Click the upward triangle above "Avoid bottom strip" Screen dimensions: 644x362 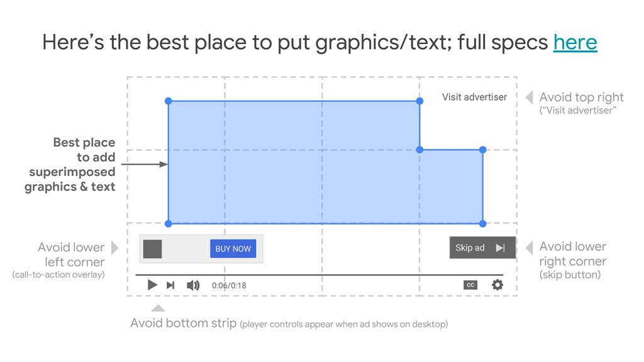(158, 308)
